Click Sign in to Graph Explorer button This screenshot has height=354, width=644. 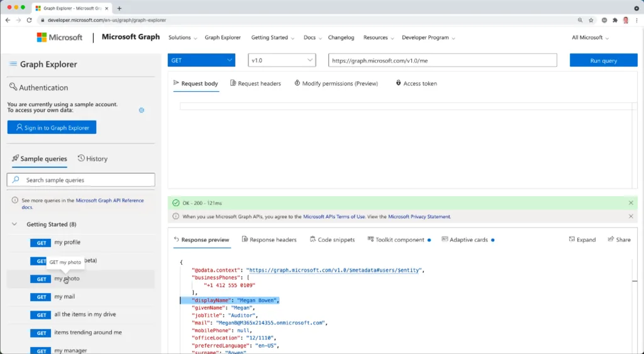(52, 128)
